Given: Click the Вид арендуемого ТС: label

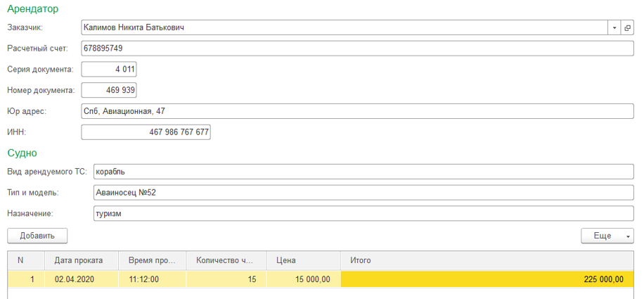Looking at the screenshot, I should coord(47,172).
